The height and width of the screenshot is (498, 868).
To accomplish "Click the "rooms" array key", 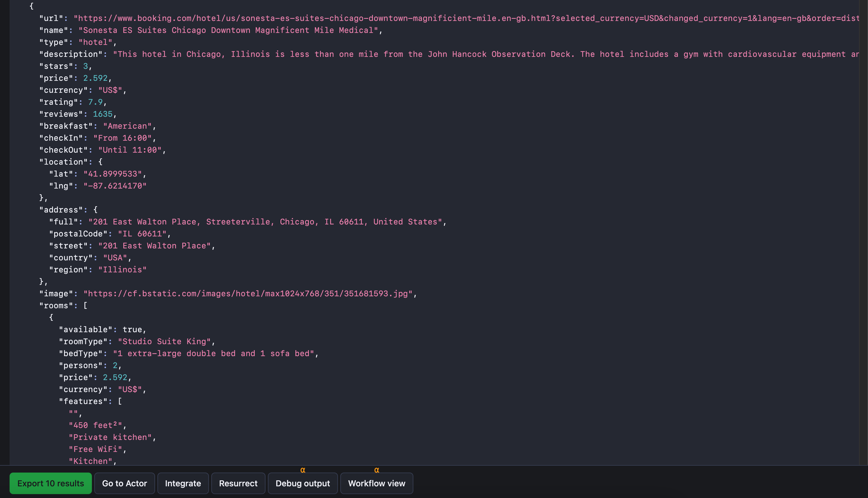I will point(56,306).
